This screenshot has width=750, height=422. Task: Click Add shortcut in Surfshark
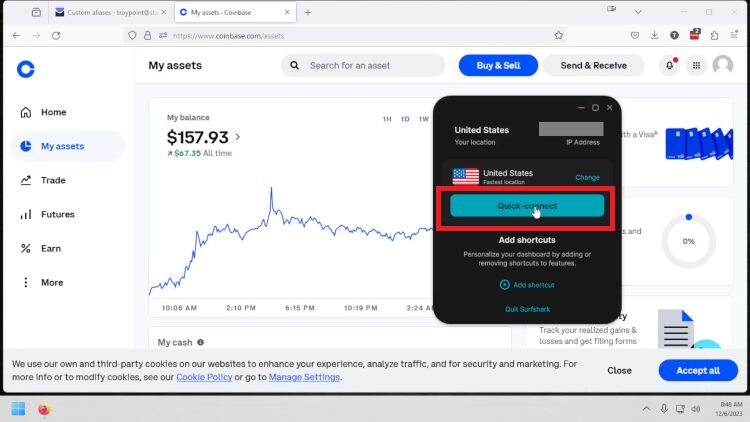pos(527,285)
